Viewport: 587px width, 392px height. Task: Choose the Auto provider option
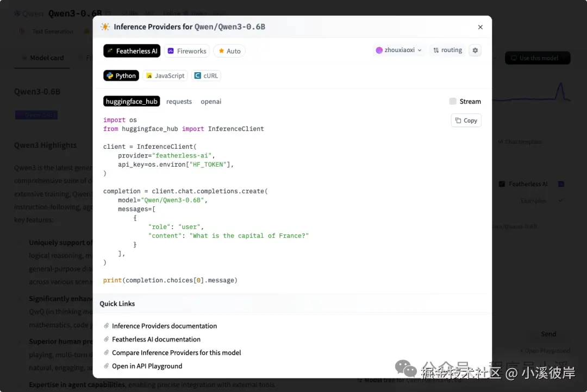coord(229,51)
